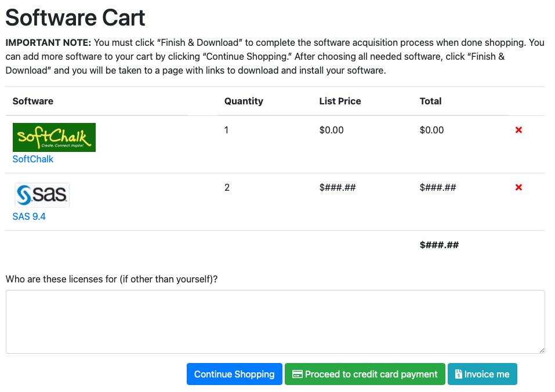Click the List Price column header

tap(340, 101)
